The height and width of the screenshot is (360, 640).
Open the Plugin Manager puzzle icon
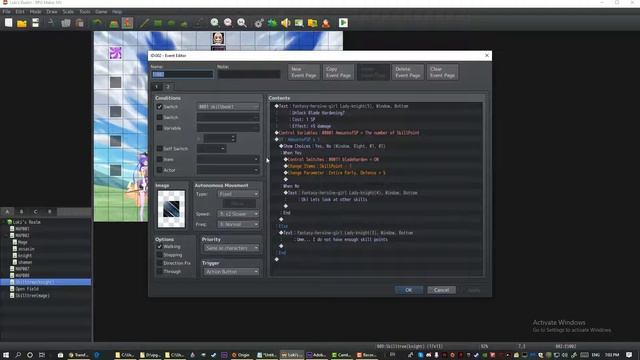pos(272,23)
